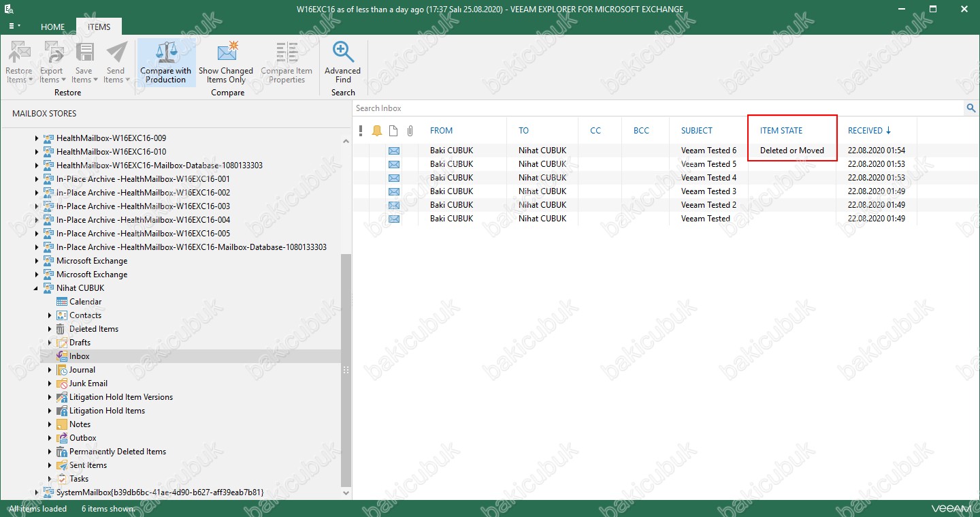Sort by the TO column header

pos(523,131)
